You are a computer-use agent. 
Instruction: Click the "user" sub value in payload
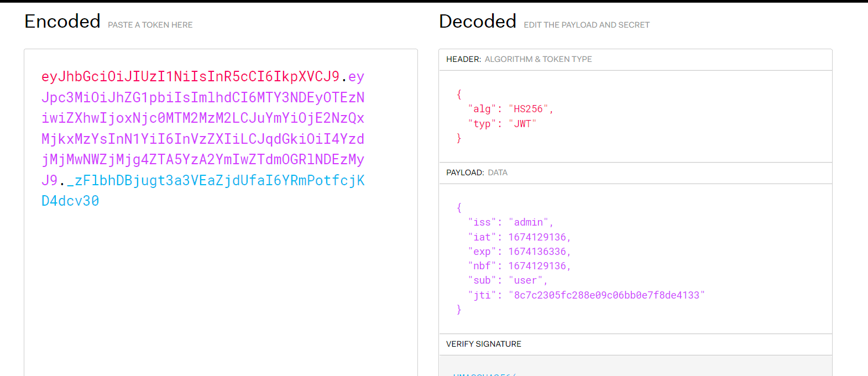click(525, 280)
